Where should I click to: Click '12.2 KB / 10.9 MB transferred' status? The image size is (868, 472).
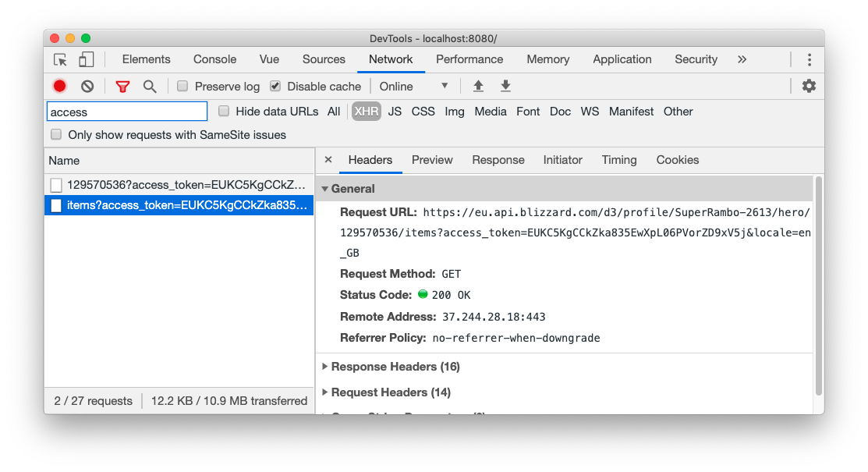pos(229,401)
